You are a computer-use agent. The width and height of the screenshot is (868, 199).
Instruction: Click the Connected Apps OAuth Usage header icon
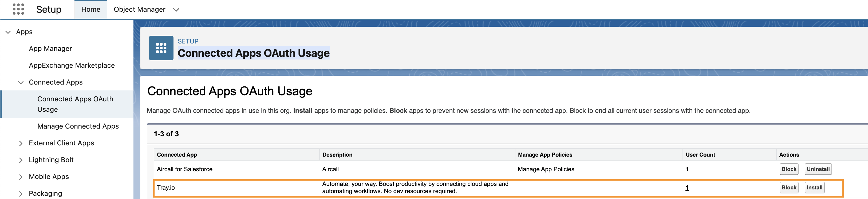click(161, 48)
